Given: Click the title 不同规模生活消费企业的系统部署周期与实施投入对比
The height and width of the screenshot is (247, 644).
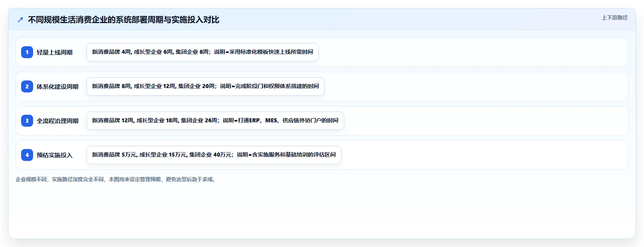Looking at the screenshot, I should point(124,20).
